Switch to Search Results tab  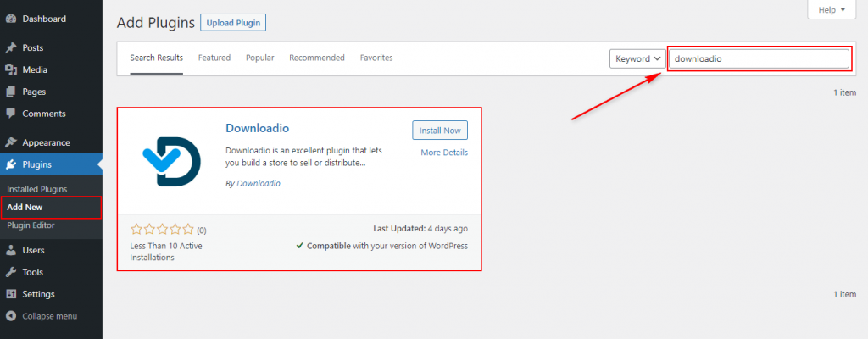[157, 58]
